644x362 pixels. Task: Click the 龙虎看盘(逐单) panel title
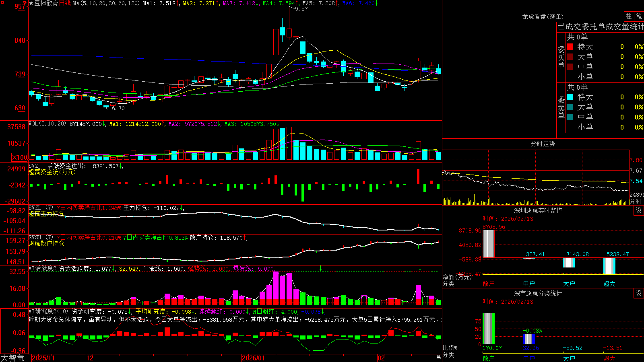543,16
